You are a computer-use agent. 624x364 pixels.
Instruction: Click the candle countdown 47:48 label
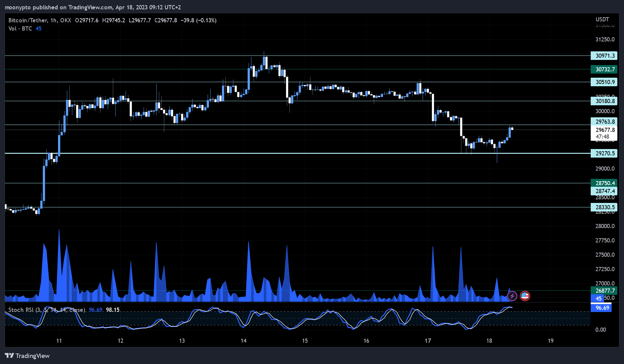[x=602, y=137]
